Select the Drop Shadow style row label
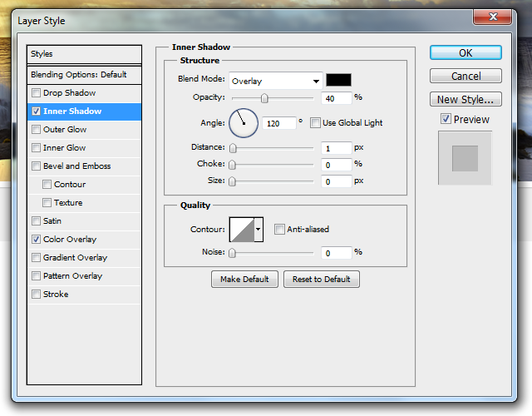Image resolution: width=532 pixels, height=416 pixels. coord(69,92)
